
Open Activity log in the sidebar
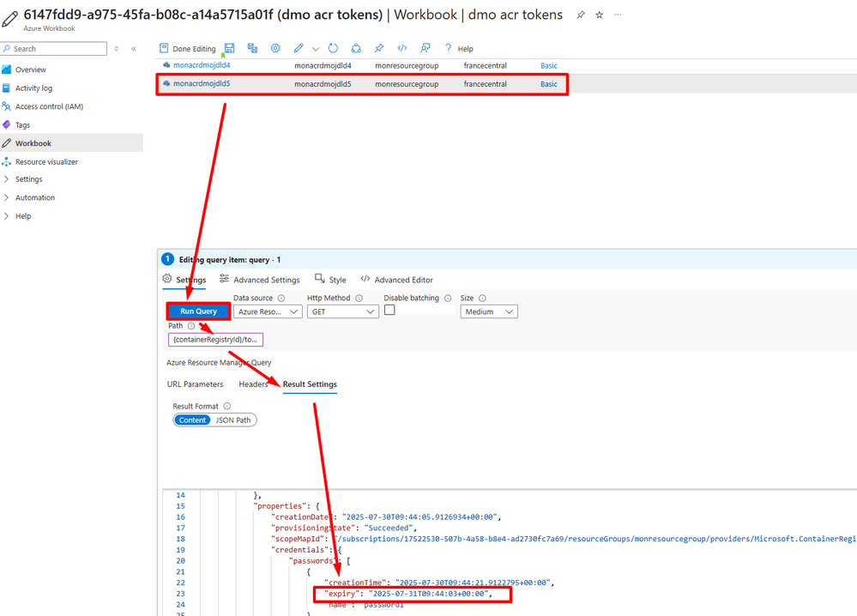34,88
